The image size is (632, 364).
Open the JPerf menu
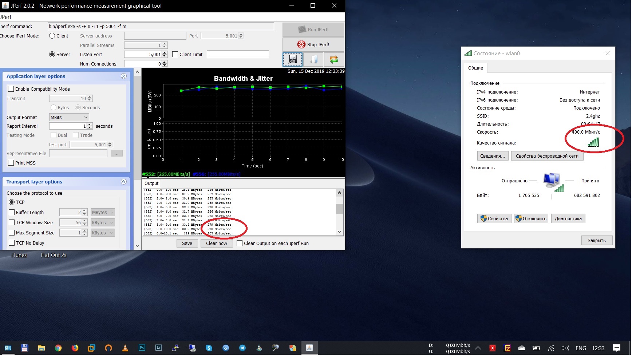[6, 17]
